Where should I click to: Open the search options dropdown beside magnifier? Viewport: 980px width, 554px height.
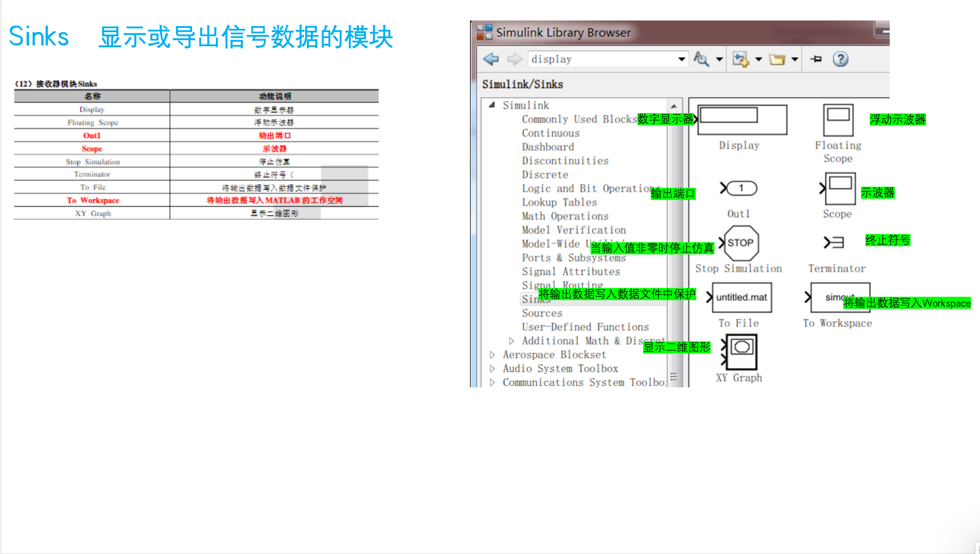click(718, 59)
